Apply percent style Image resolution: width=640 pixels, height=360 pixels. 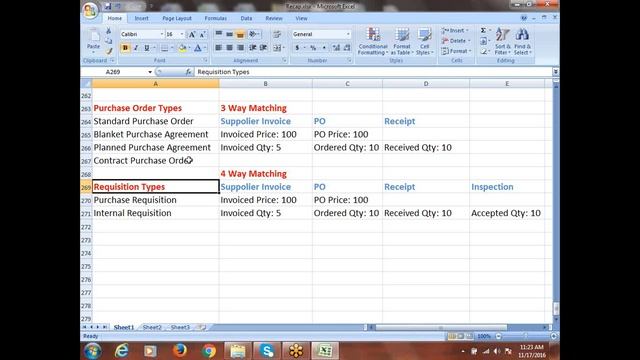point(313,48)
